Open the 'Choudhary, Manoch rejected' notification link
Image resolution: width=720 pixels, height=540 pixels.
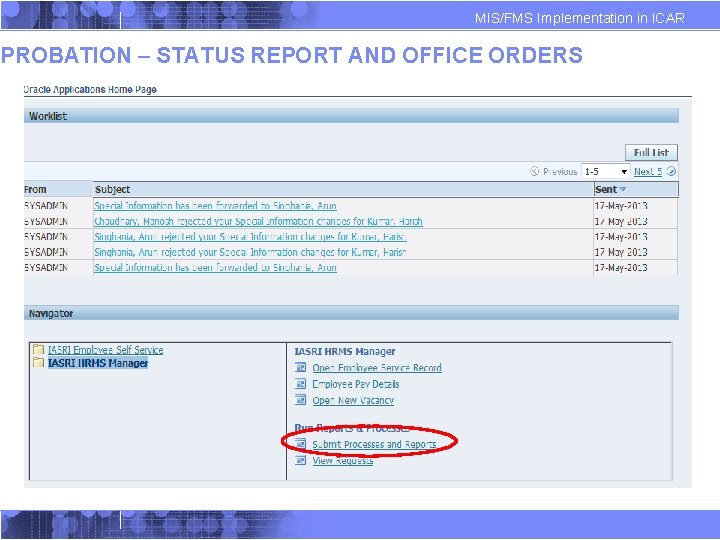coord(258,221)
